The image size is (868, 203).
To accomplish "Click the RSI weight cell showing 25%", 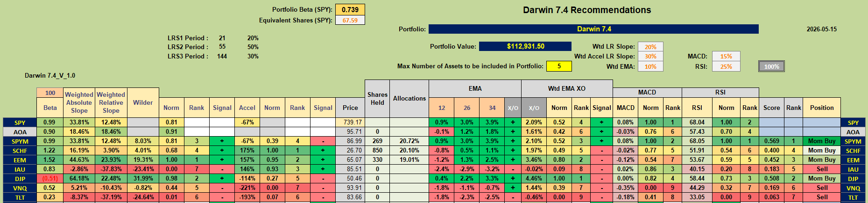I will [726, 66].
